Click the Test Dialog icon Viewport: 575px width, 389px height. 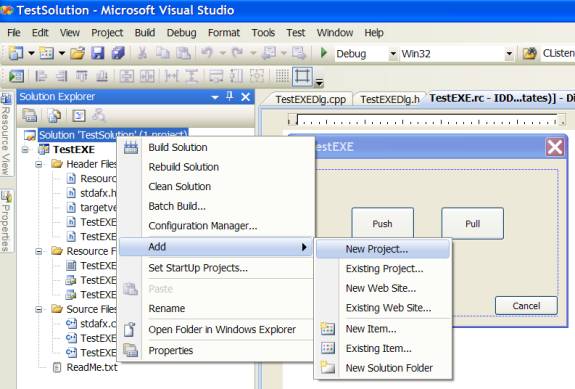pyautogui.click(x=17, y=76)
